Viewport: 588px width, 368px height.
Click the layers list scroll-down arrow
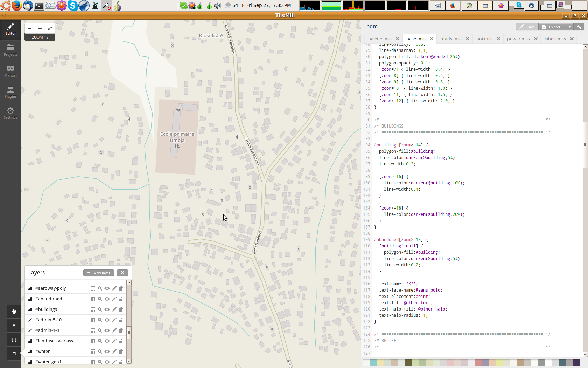pyautogui.click(x=129, y=361)
